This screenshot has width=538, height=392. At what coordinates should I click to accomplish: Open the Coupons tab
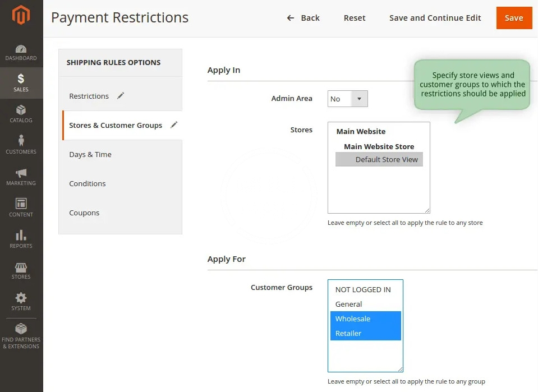pyautogui.click(x=84, y=213)
